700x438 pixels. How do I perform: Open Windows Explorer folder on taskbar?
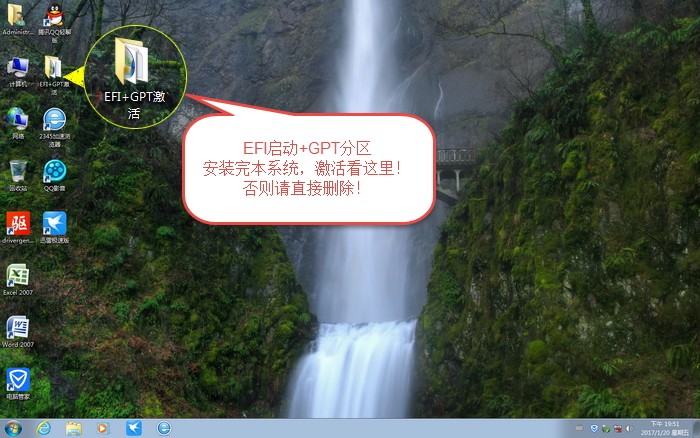point(74,428)
